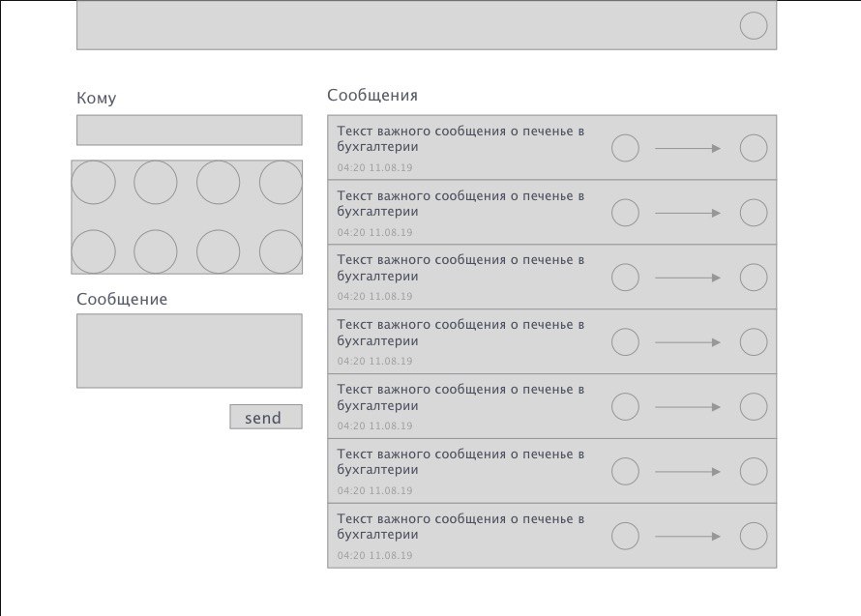Open the second 'Текст важного сообщения' message text
This screenshot has width=861, height=616.
tap(460, 204)
